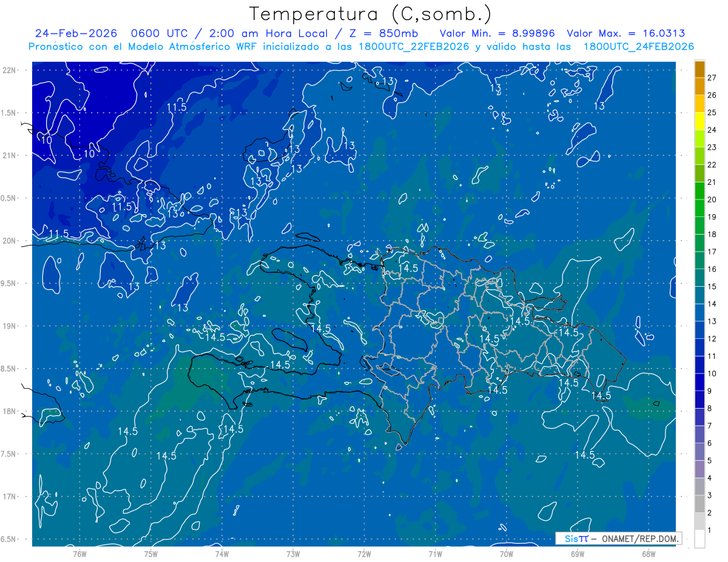Pick the colorbar swatch between 20 and 21

point(699,191)
